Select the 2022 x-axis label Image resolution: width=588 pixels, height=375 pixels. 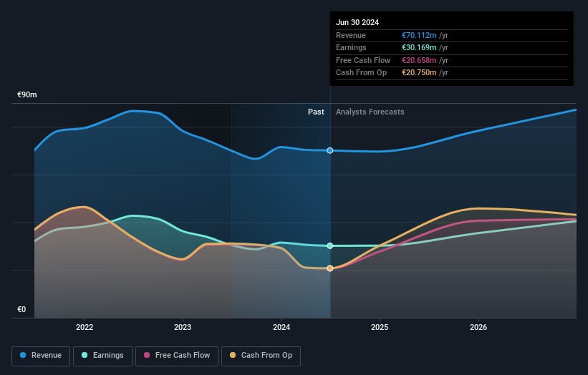85,327
